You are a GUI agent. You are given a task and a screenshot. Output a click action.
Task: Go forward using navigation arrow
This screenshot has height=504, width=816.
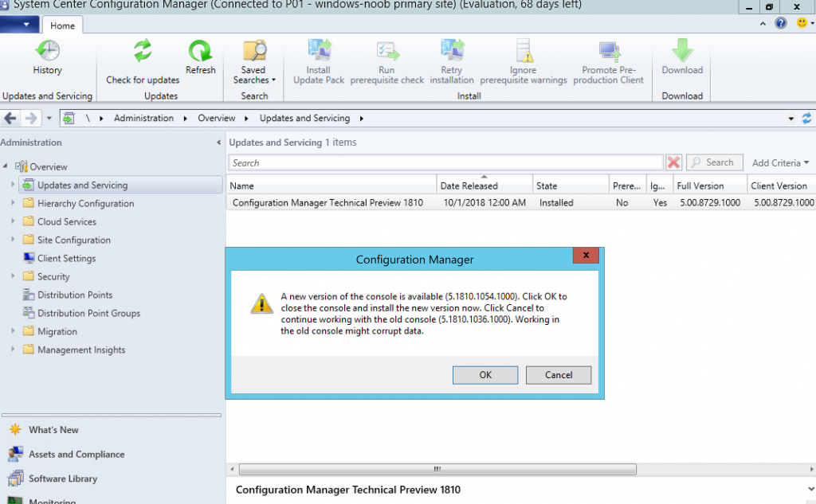click(x=31, y=119)
